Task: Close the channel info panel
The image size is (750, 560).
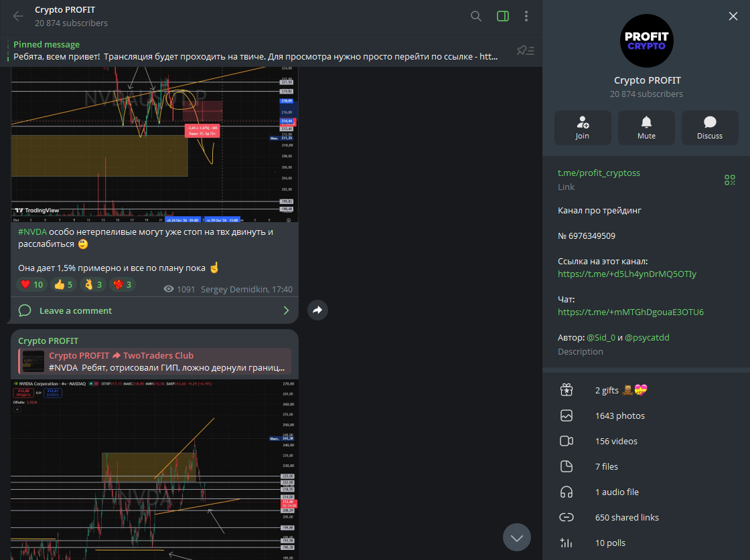Action: pos(733,16)
